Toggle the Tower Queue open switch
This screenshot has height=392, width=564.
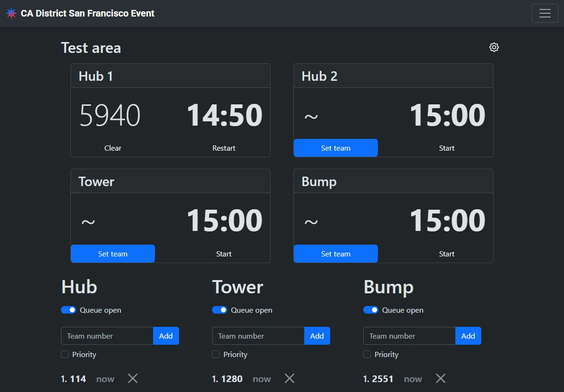[220, 310]
